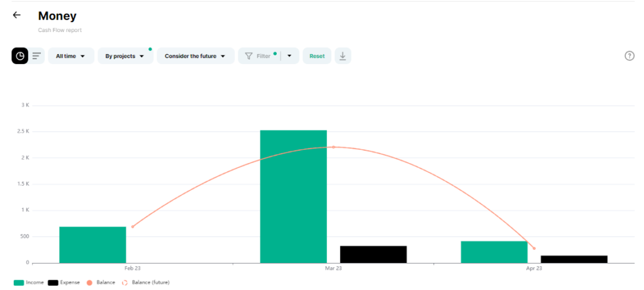The image size is (644, 290).
Task: Select the Mar 23 expense bar
Action: click(374, 254)
